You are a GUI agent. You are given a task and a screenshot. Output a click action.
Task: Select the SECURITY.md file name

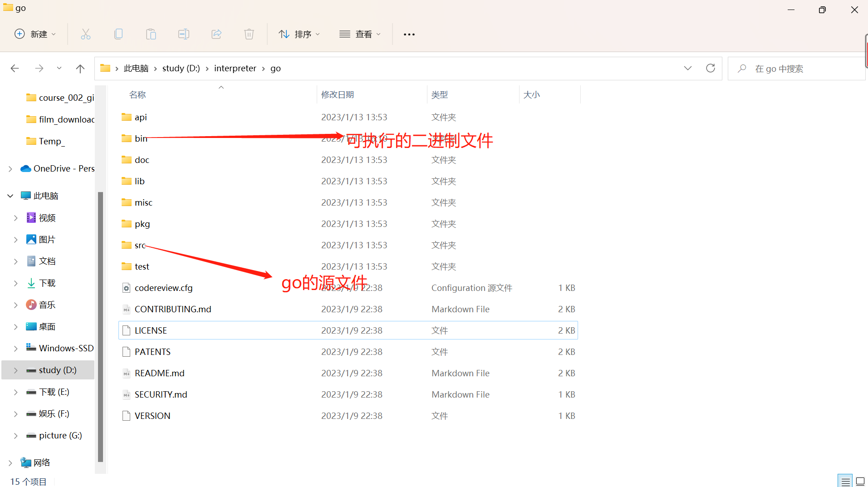pyautogui.click(x=161, y=394)
